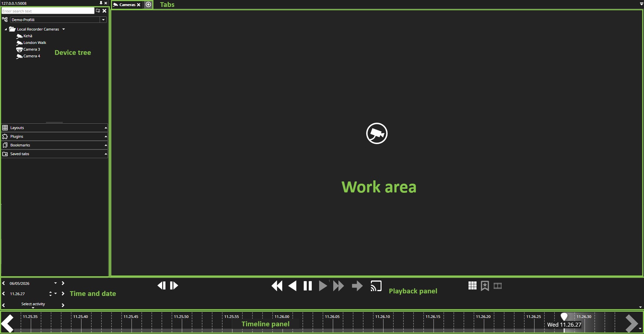The height and width of the screenshot is (334, 644).
Task: Clear the device search text
Action: click(x=104, y=11)
